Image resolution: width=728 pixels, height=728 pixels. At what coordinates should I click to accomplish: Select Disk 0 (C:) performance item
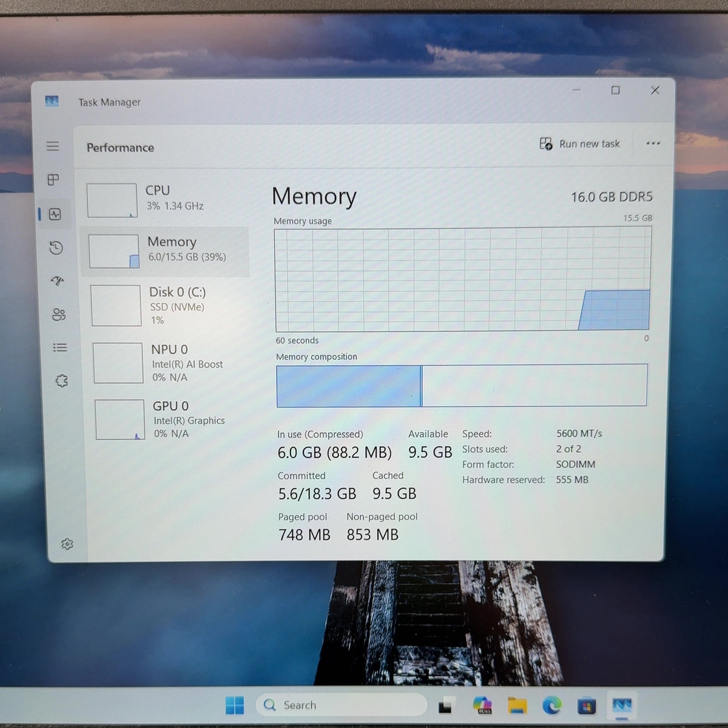[167, 306]
